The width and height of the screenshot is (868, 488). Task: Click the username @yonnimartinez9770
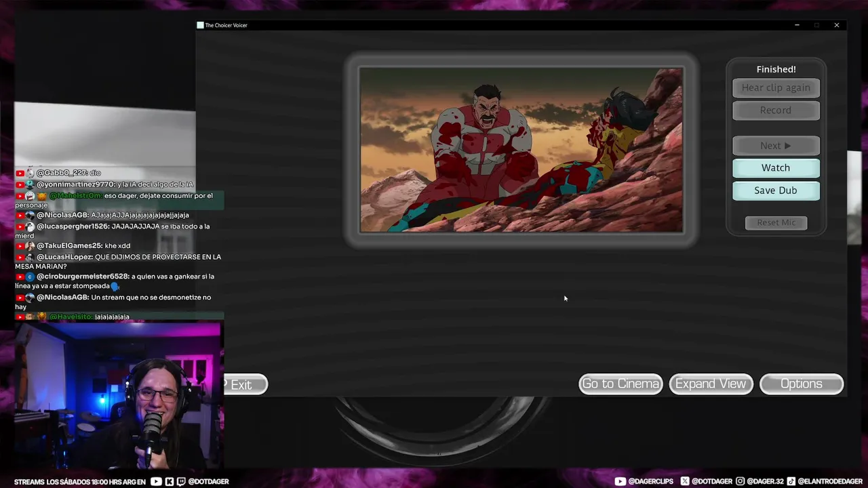(x=77, y=184)
